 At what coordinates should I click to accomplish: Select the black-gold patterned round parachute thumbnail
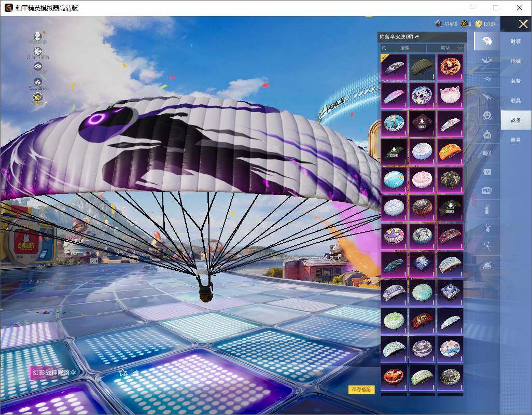coord(450,179)
